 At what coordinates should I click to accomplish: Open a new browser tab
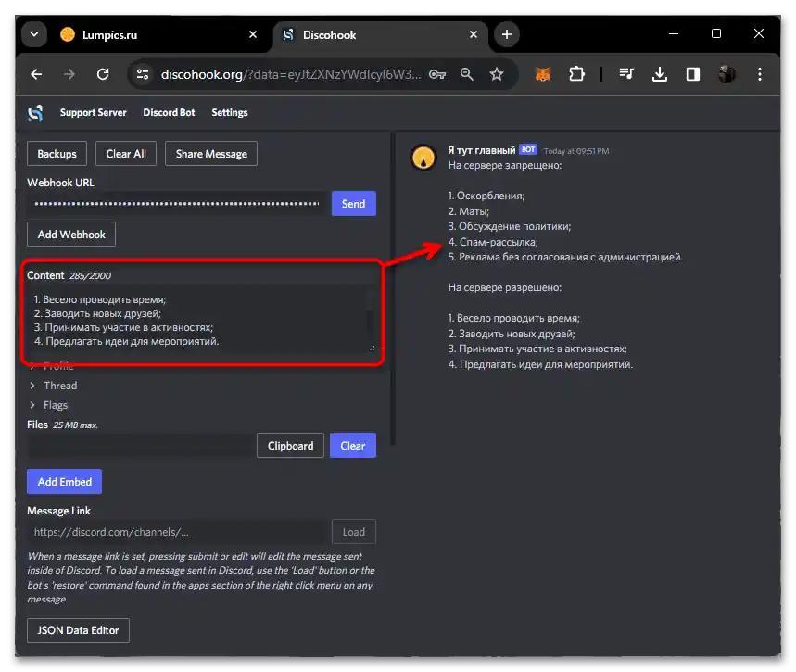(x=507, y=34)
